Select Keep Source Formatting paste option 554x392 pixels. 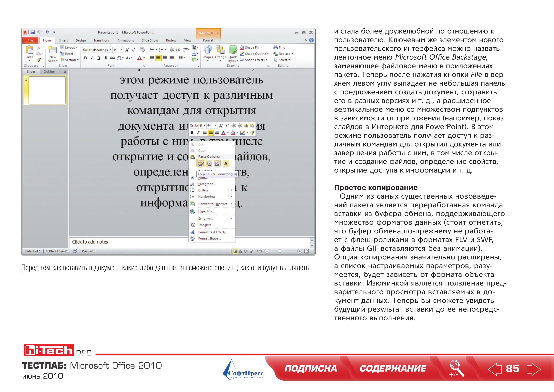[x=201, y=163]
